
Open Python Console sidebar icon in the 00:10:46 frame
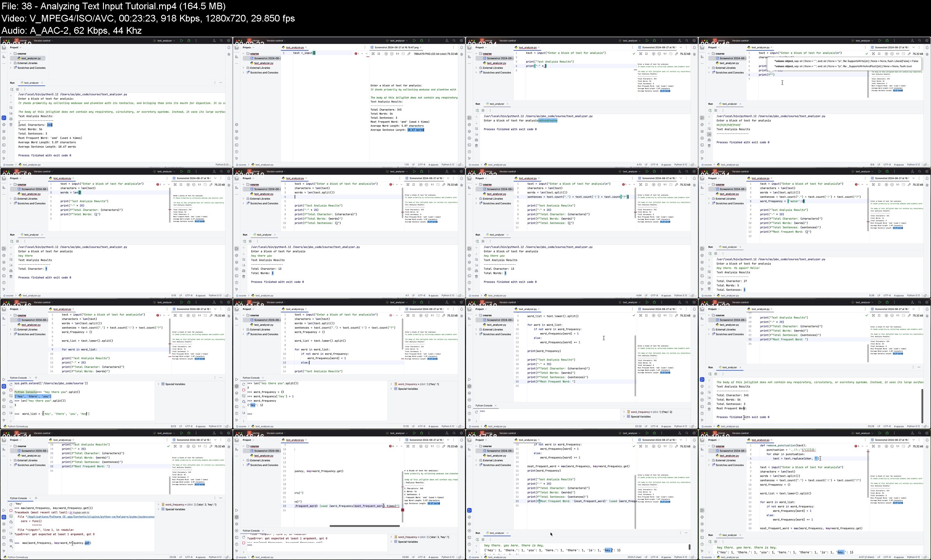point(4,386)
